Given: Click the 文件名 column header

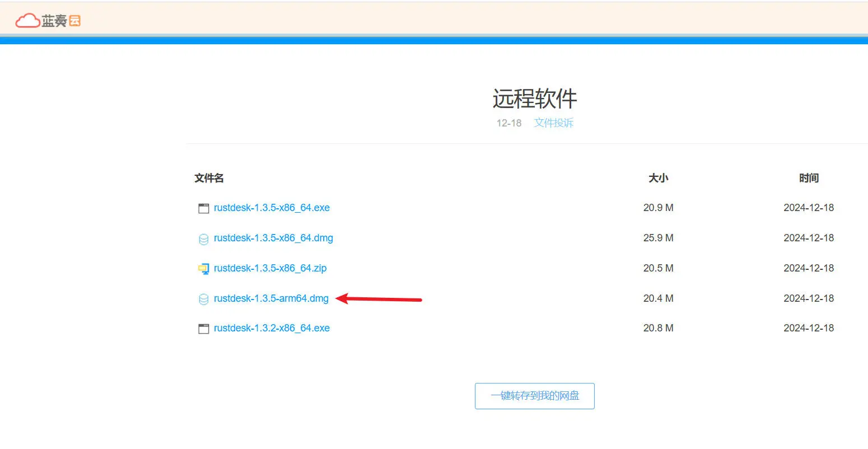Looking at the screenshot, I should pos(209,178).
